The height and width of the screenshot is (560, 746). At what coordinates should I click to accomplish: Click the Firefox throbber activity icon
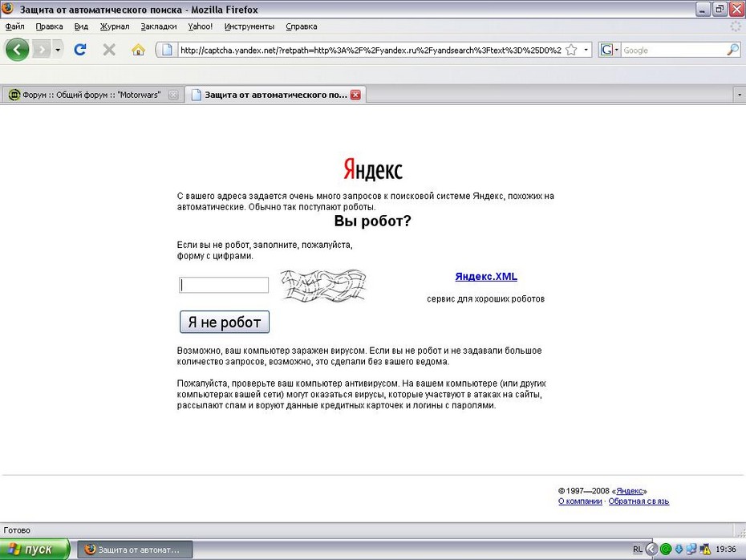(x=736, y=26)
